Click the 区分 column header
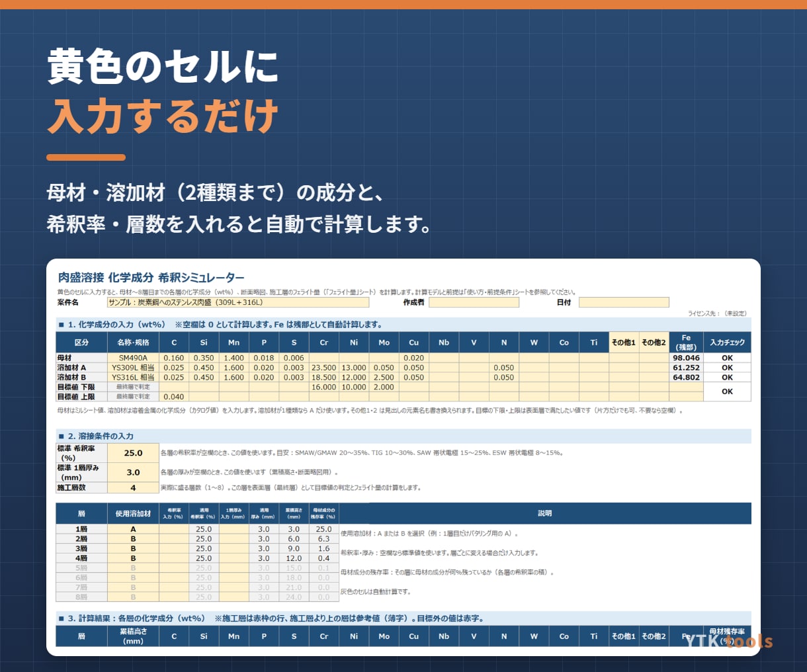The image size is (807, 672). coord(81,343)
